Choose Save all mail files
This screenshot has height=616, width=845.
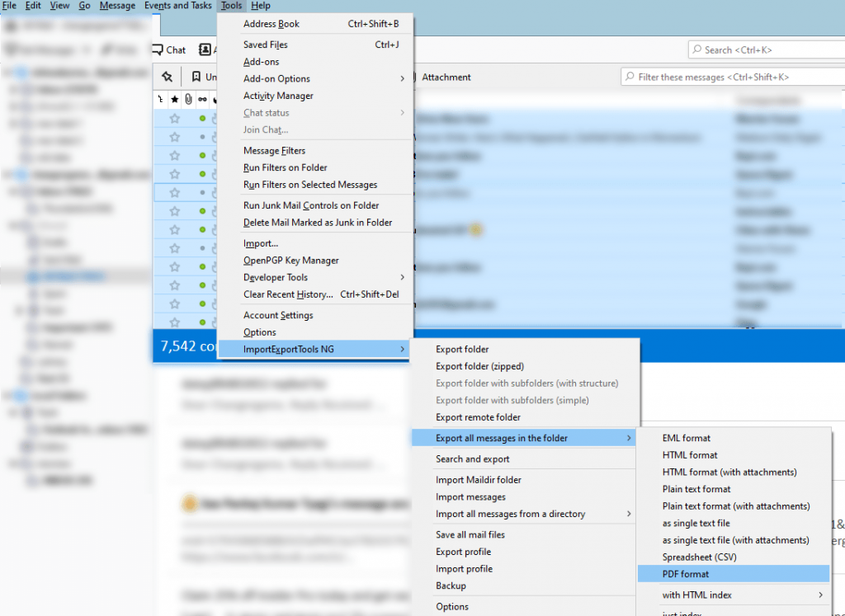tap(524, 534)
